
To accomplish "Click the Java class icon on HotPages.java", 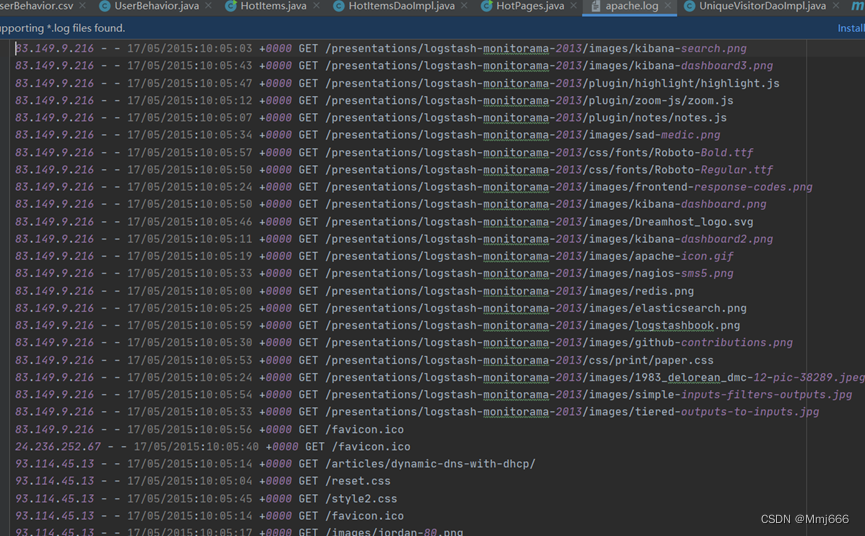I will (x=487, y=6).
